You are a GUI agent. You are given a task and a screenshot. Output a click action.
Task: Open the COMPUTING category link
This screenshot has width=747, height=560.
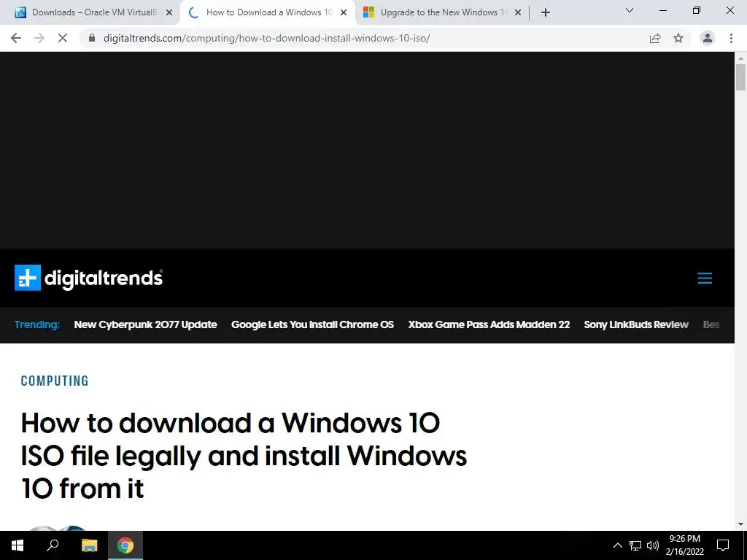tap(55, 381)
